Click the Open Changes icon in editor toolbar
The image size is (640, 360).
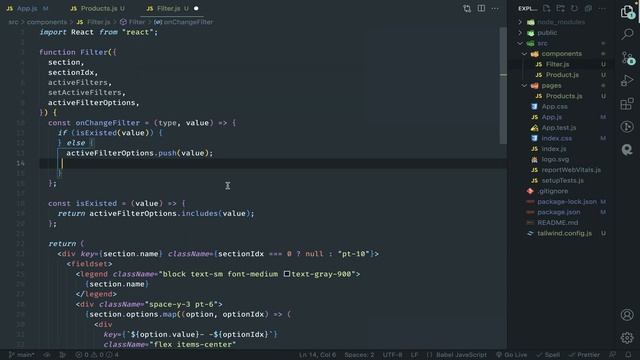[x=467, y=9]
